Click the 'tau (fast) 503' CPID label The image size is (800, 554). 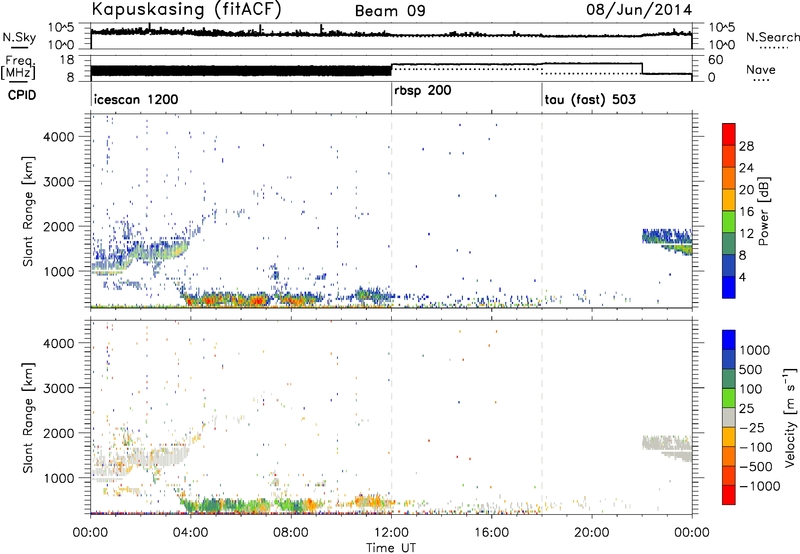590,99
